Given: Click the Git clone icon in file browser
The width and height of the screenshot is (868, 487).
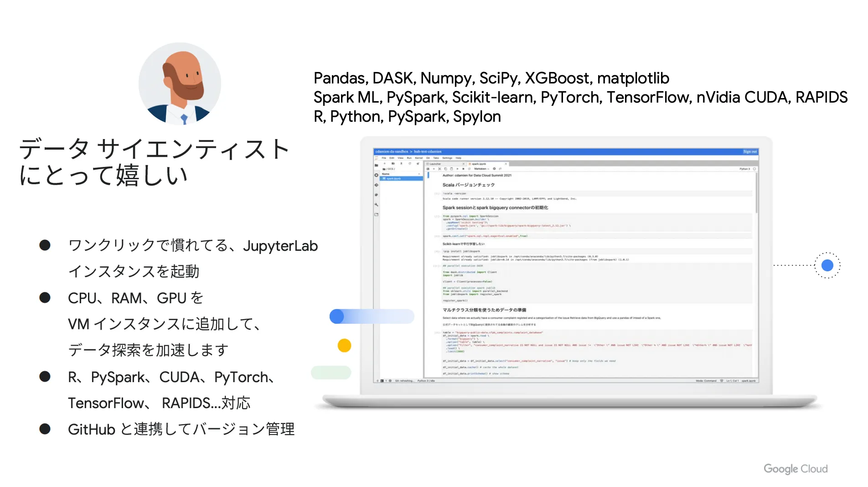Looking at the screenshot, I should coord(418,163).
